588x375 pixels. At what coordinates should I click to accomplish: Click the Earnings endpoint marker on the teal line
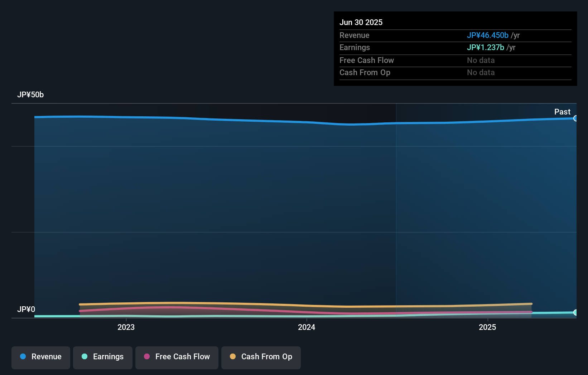pyautogui.click(x=575, y=312)
